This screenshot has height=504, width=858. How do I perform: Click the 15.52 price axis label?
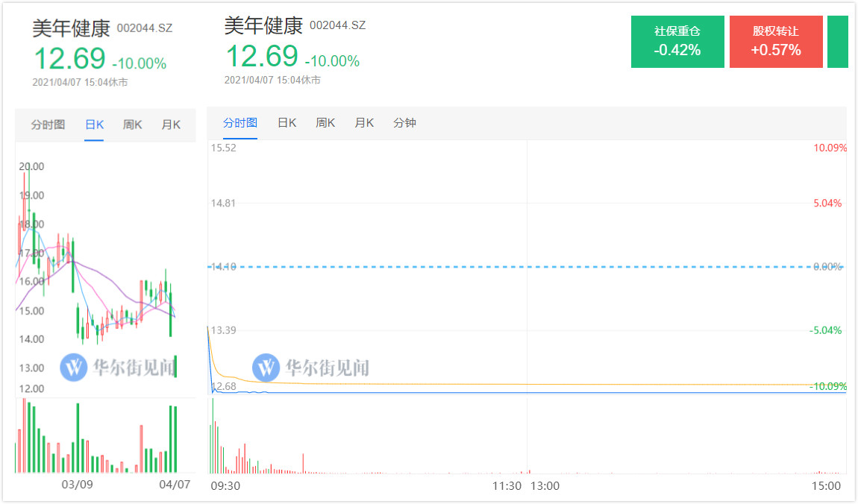[x=223, y=148]
